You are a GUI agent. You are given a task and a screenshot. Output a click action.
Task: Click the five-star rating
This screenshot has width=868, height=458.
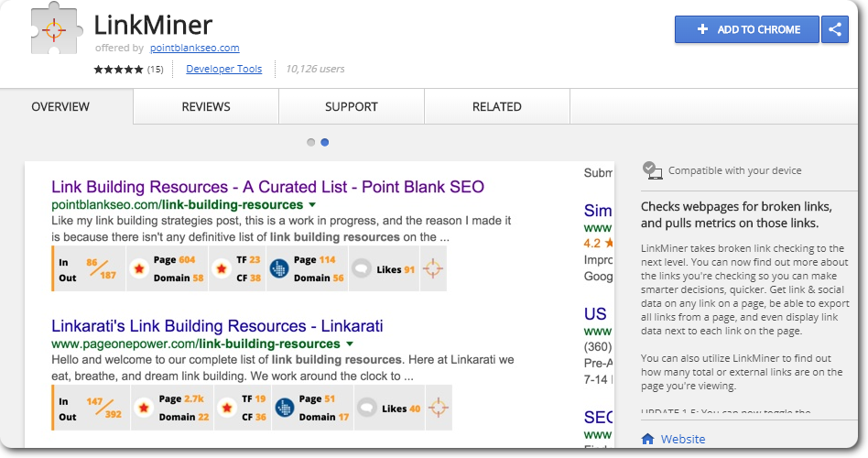coord(118,70)
